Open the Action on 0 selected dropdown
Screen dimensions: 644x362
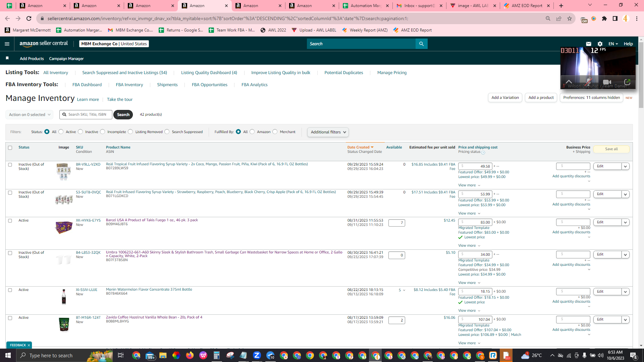point(29,115)
